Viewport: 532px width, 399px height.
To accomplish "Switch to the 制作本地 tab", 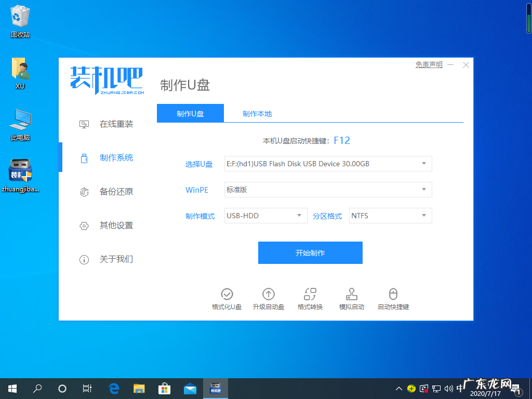I will click(257, 113).
